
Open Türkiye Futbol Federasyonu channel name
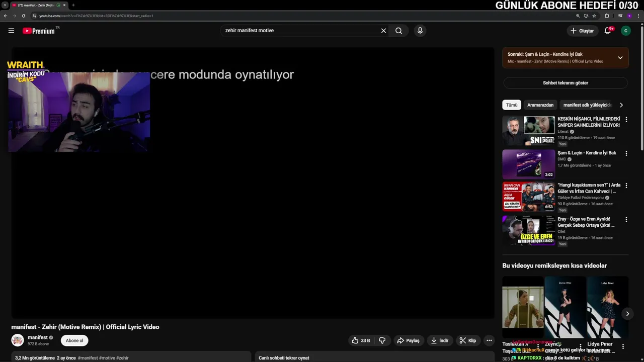tap(581, 198)
